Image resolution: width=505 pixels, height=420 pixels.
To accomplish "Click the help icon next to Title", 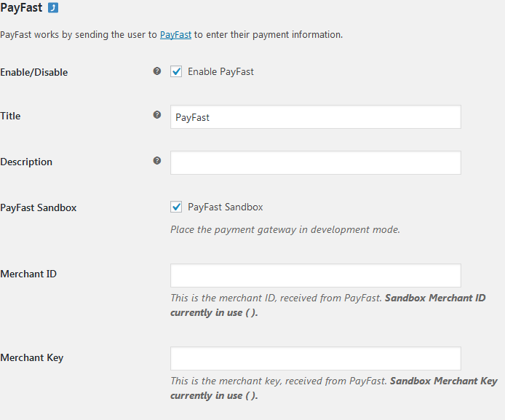I will [x=157, y=115].
